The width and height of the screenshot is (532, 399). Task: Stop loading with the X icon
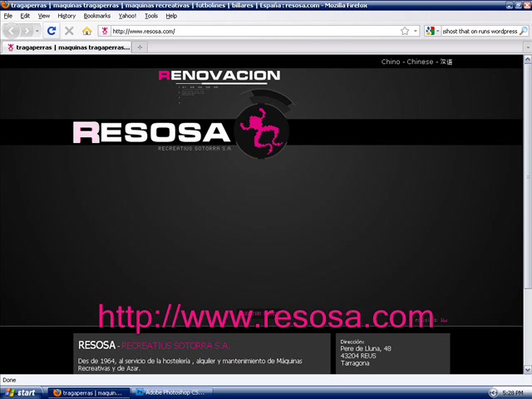point(69,32)
